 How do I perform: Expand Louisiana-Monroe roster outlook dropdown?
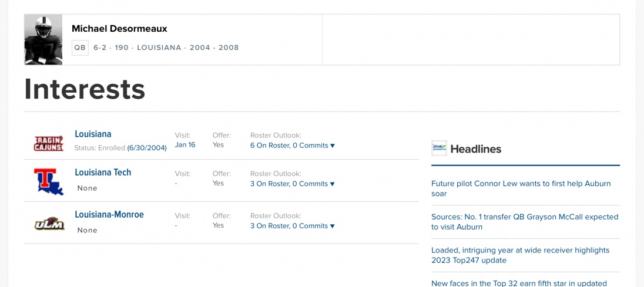(292, 226)
